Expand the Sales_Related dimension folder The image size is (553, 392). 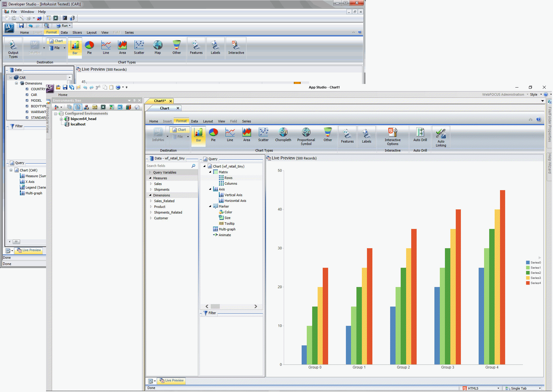151,201
